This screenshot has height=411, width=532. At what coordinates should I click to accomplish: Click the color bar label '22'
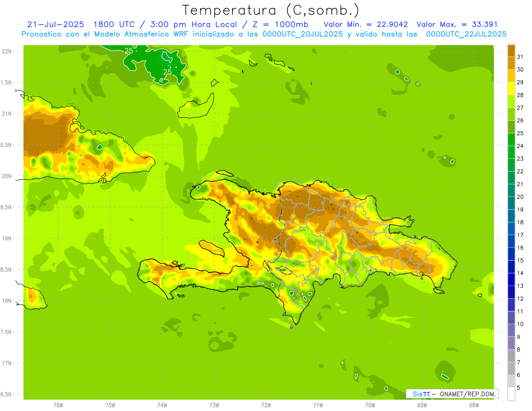(520, 172)
